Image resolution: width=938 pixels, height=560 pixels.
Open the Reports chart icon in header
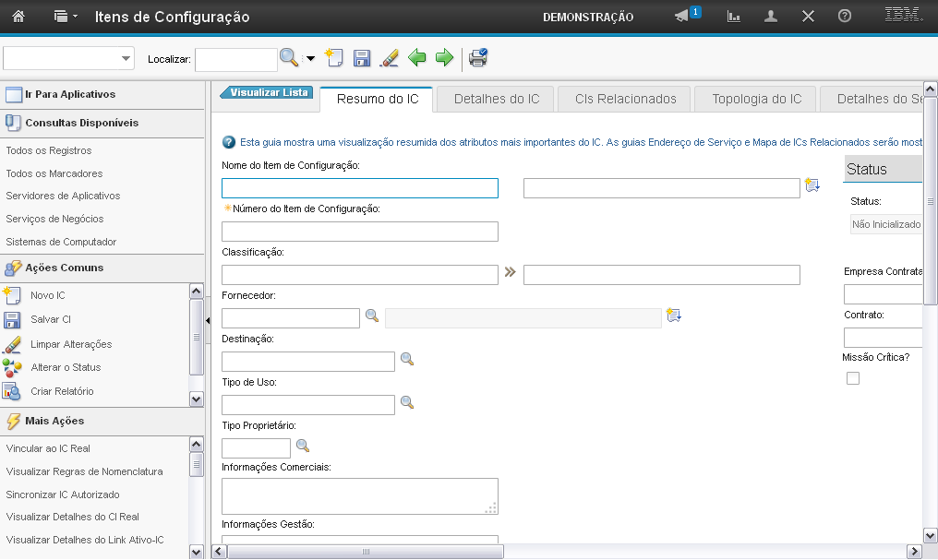(x=734, y=17)
